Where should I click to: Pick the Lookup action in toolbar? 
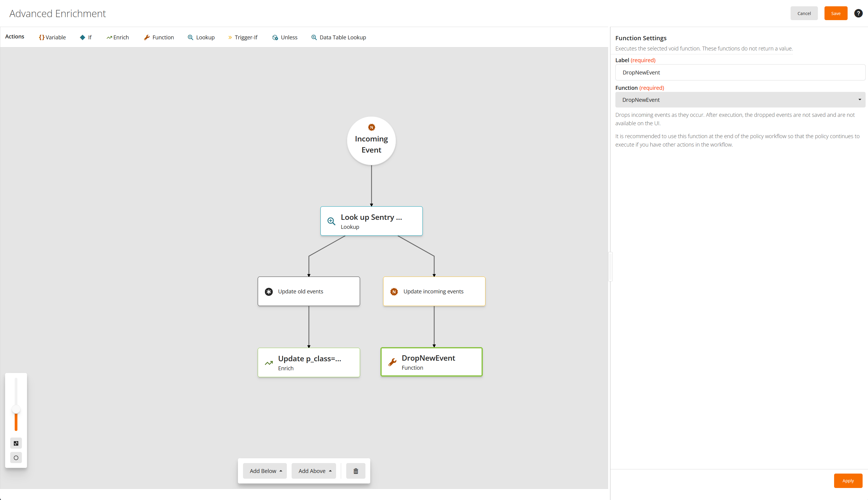click(201, 38)
